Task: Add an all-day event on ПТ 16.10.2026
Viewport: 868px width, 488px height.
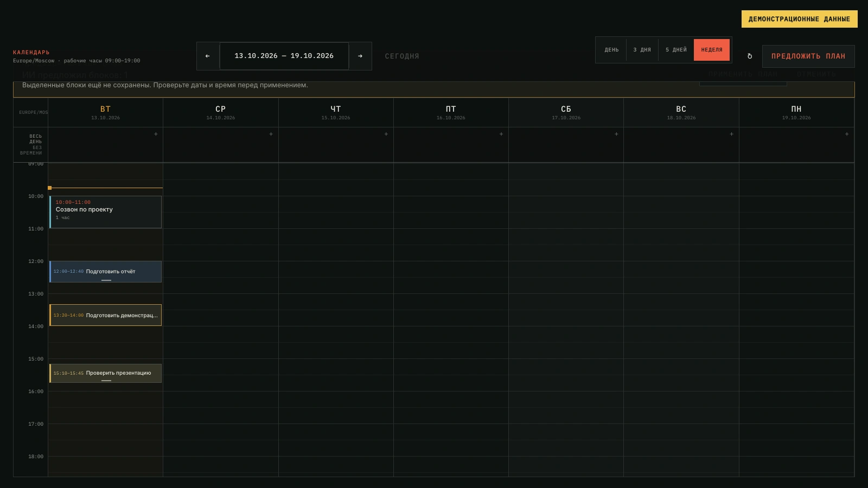Action: click(501, 134)
